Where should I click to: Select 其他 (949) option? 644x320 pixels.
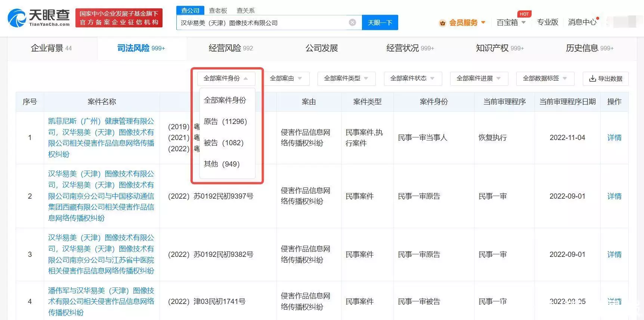point(222,164)
